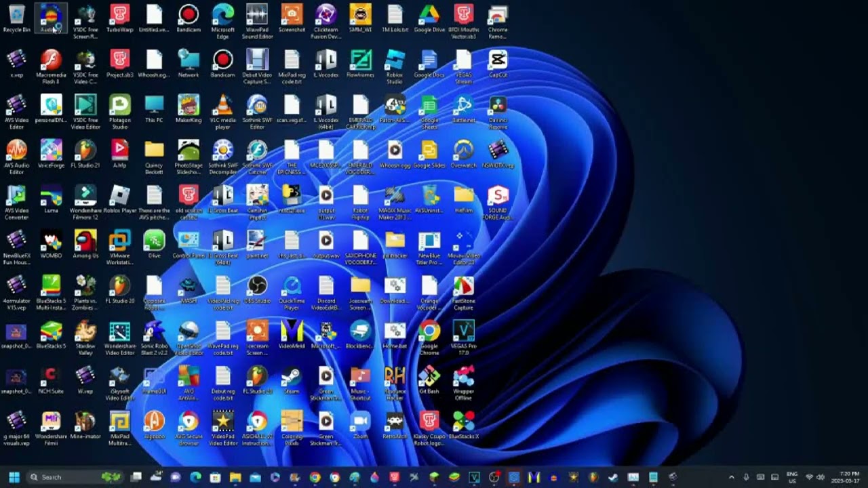This screenshot has width=868, height=488.
Task: Open the Wrapper Offline shortcut
Action: tap(464, 383)
